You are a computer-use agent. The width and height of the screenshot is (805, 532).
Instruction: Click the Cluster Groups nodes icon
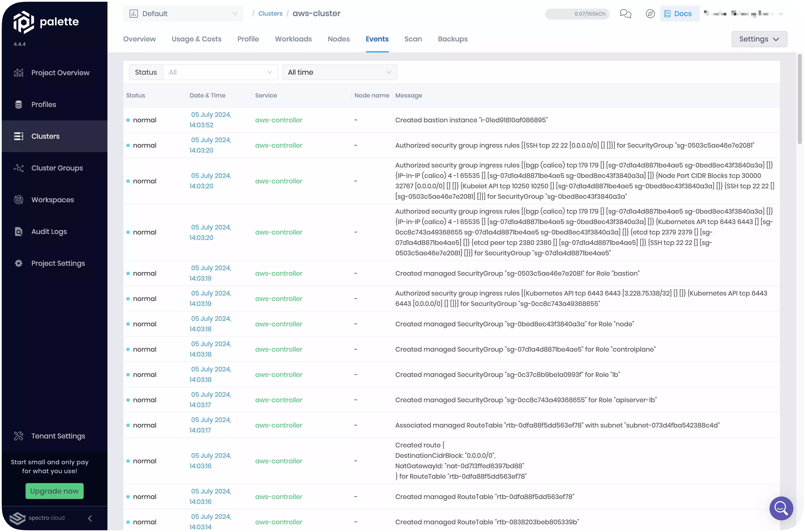19,168
